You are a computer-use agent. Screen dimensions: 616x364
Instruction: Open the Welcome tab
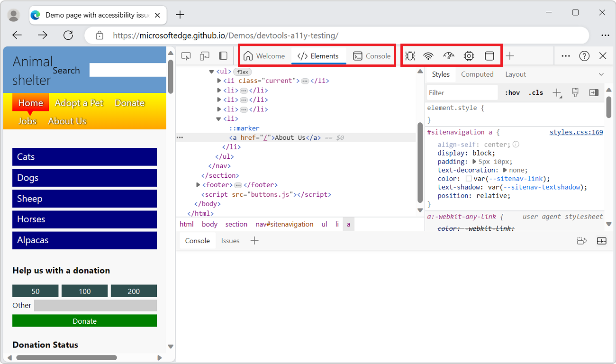264,55
